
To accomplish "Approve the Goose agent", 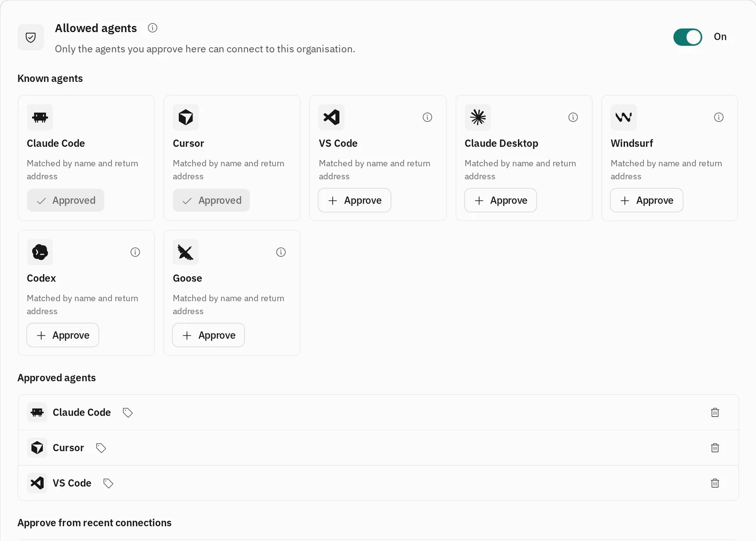I will coord(208,335).
